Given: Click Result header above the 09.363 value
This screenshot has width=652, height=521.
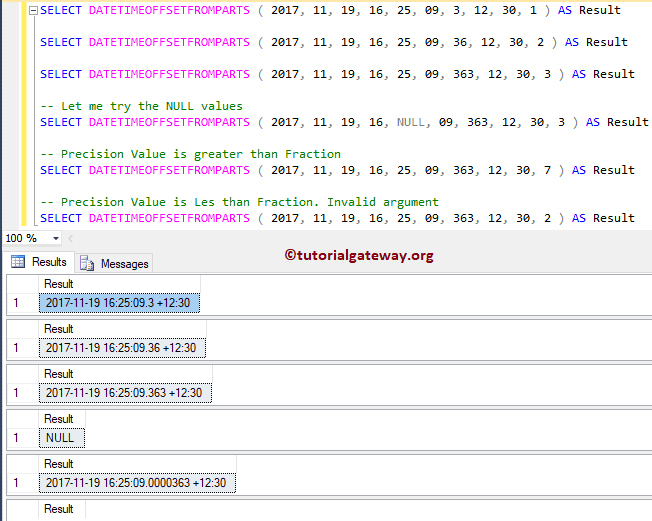Looking at the screenshot, I should (125, 374).
